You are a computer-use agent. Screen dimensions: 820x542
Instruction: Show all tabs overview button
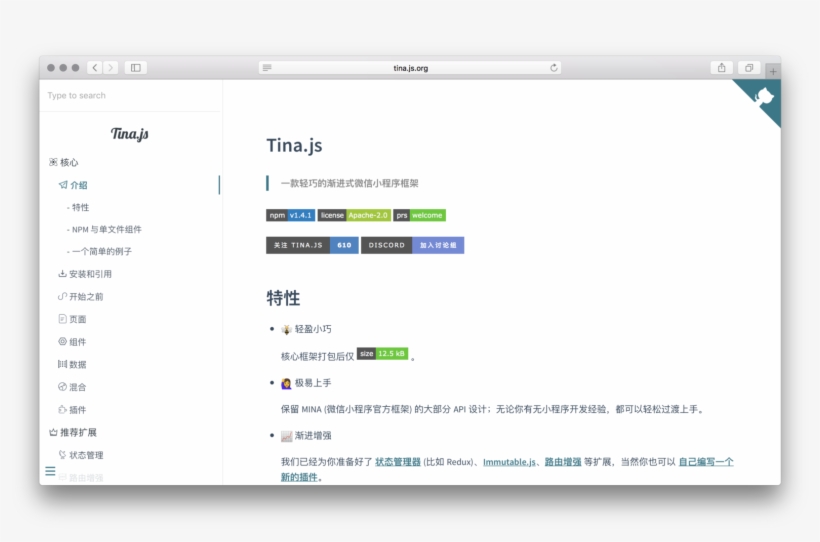pyautogui.click(x=749, y=67)
